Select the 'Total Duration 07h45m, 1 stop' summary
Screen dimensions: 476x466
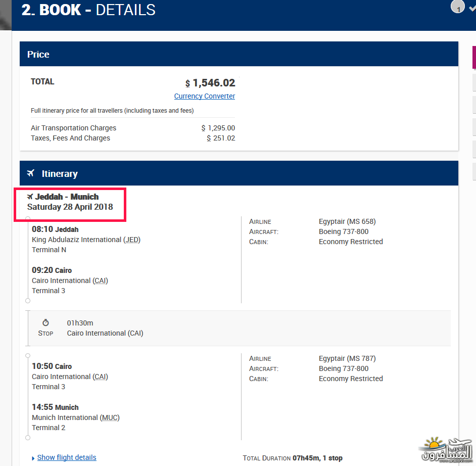point(293,458)
